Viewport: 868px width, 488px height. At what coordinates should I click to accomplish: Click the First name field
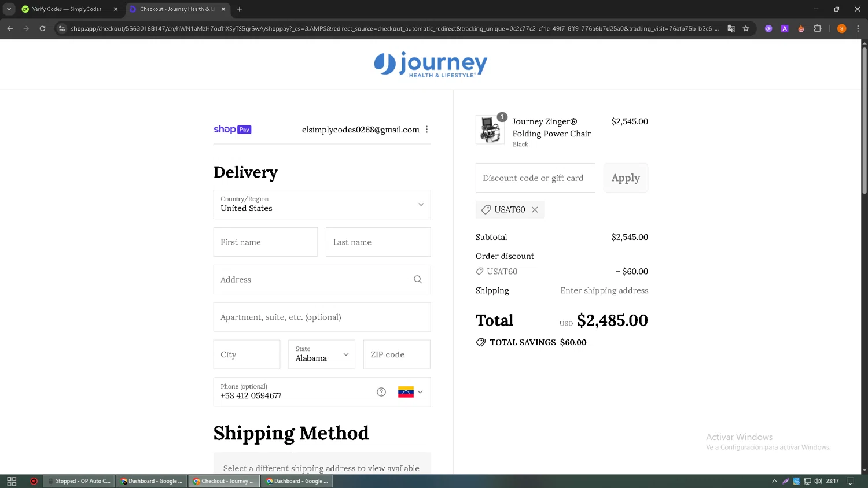266,242
